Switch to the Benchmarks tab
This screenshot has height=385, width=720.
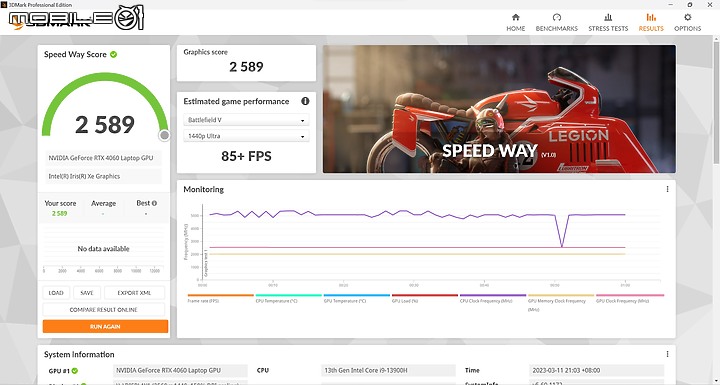557,23
